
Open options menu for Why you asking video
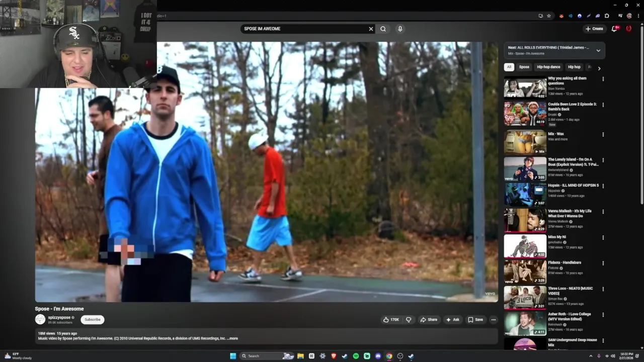click(603, 79)
